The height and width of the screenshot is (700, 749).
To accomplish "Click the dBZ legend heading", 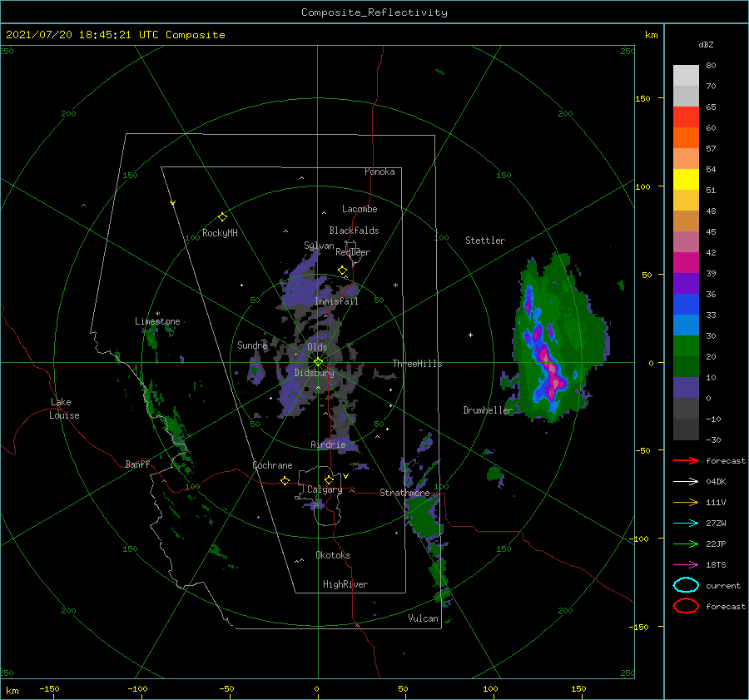I will click(706, 44).
